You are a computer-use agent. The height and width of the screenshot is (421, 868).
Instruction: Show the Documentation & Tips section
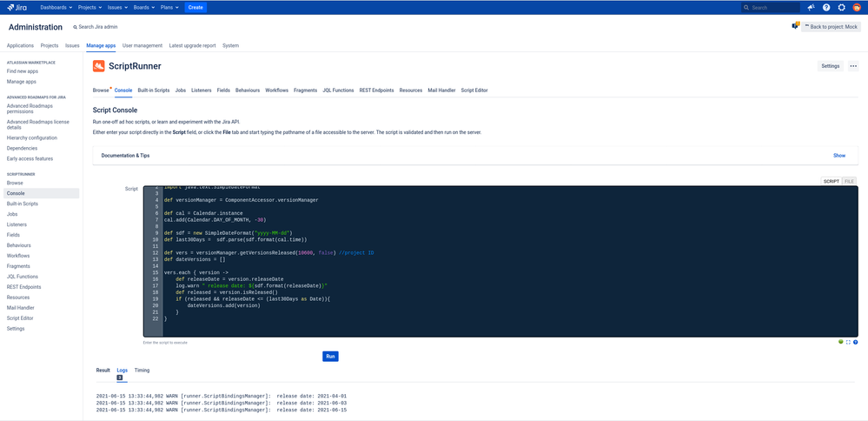point(839,156)
